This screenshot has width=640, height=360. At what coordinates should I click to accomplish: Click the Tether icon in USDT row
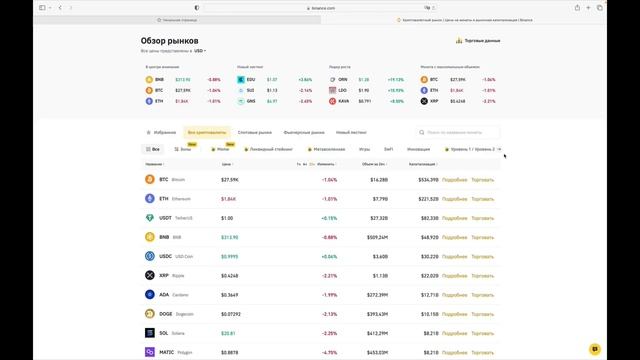pos(150,218)
